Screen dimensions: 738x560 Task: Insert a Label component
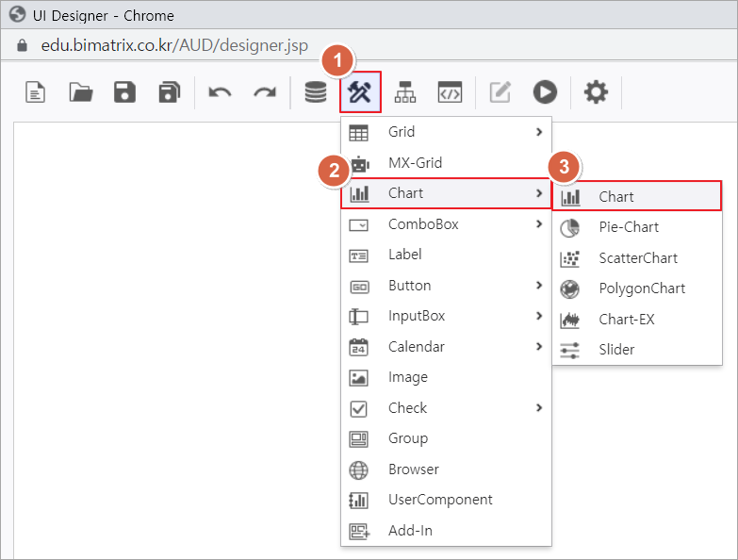click(446, 255)
